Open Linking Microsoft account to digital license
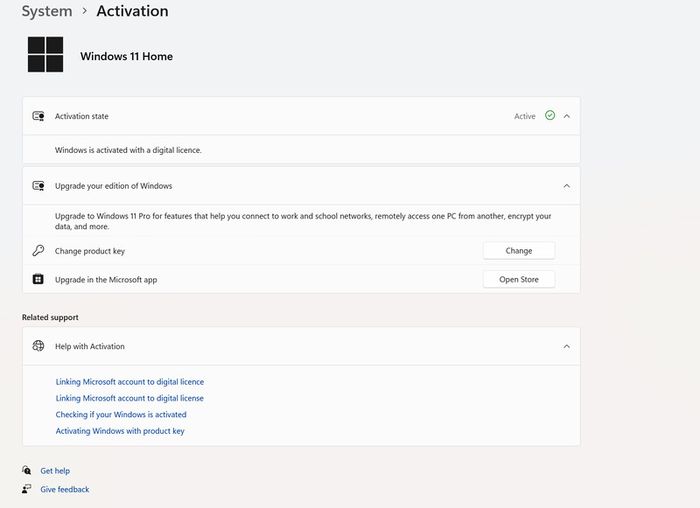Image resolution: width=700 pixels, height=508 pixels. coord(129,398)
